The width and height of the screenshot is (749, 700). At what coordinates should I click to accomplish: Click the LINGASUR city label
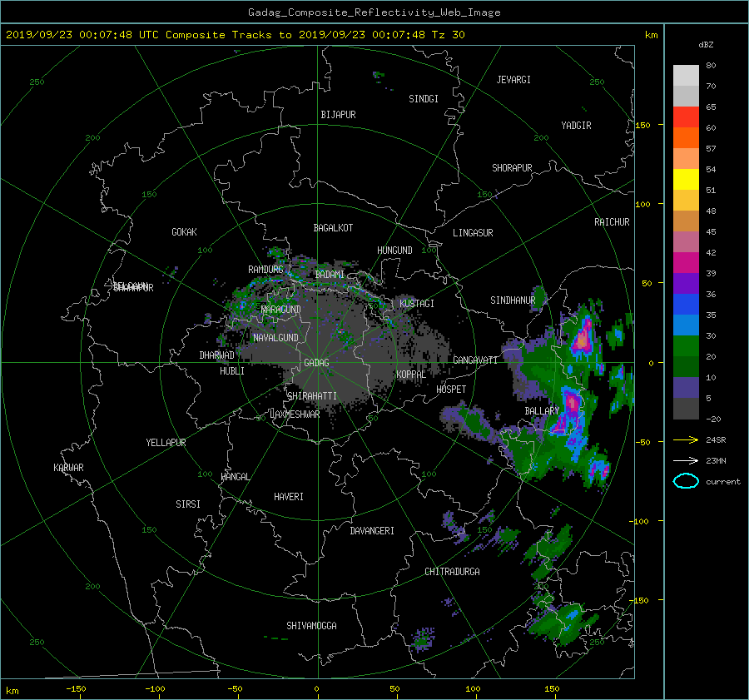click(473, 233)
